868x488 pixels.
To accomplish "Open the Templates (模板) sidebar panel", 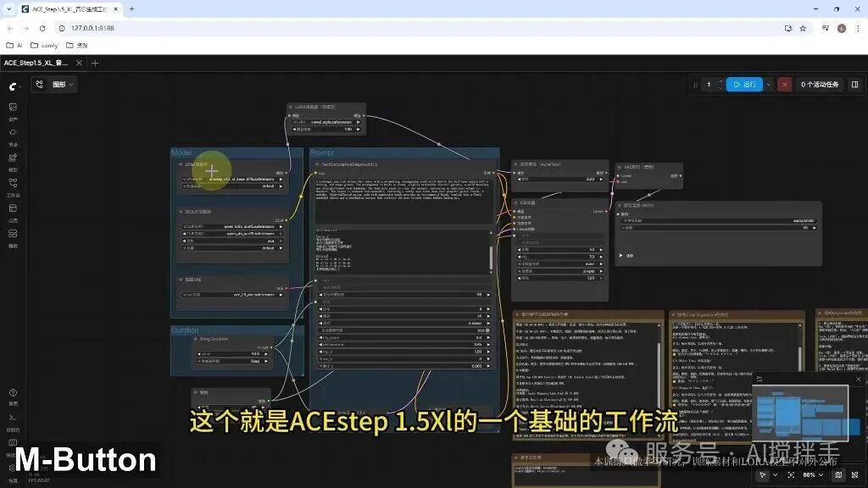I will [x=13, y=237].
